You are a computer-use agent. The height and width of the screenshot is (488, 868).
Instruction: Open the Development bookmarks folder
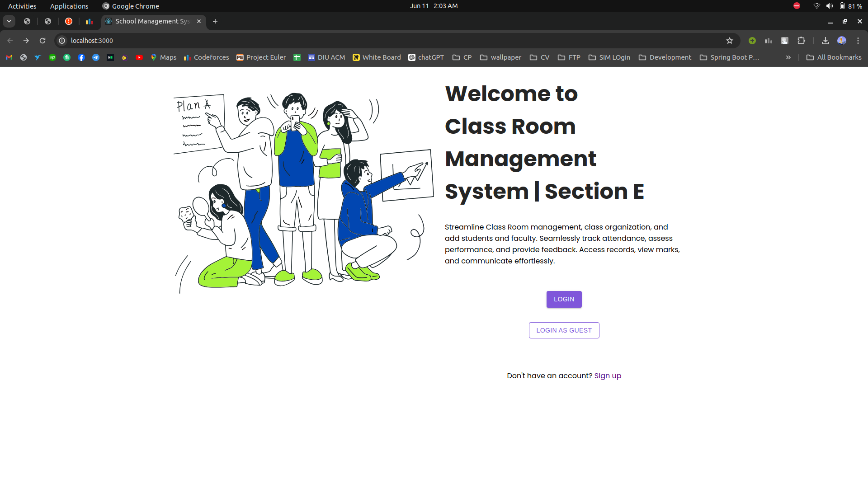pos(665,57)
